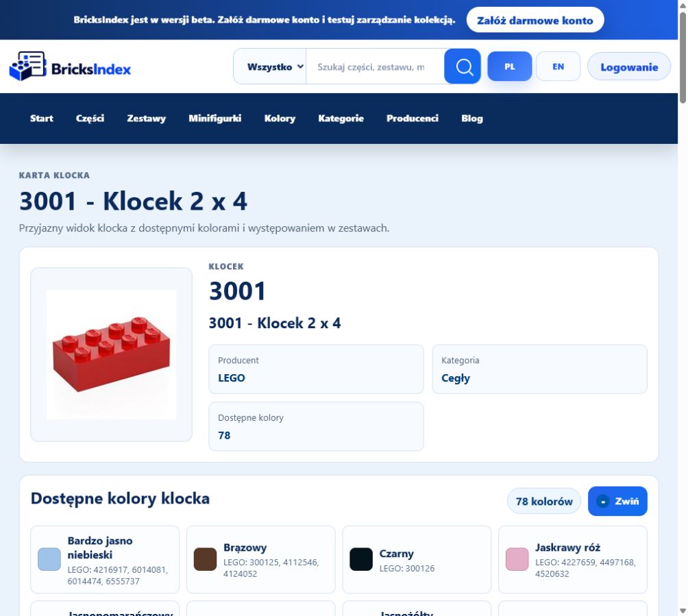Collapse colors with the Zwiń minus icon
The width and height of the screenshot is (688, 616).
pos(603,502)
